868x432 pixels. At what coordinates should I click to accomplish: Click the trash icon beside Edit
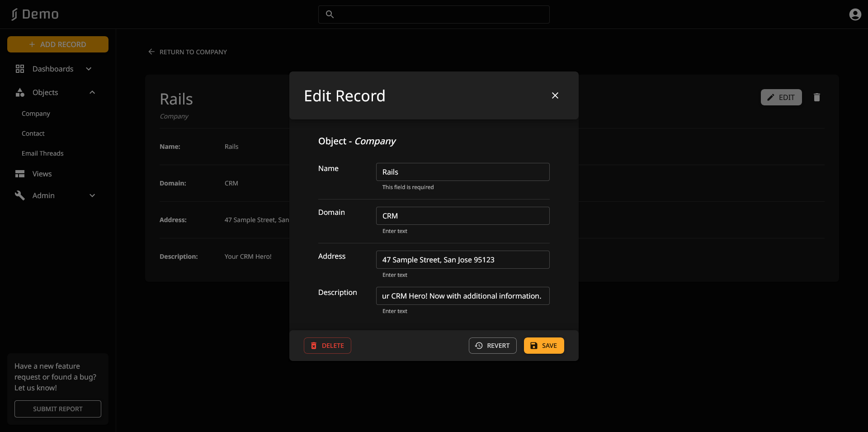pos(816,97)
